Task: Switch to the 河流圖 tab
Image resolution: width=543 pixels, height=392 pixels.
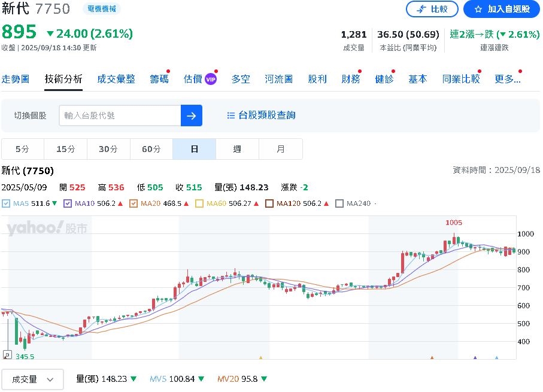Action: (x=278, y=78)
